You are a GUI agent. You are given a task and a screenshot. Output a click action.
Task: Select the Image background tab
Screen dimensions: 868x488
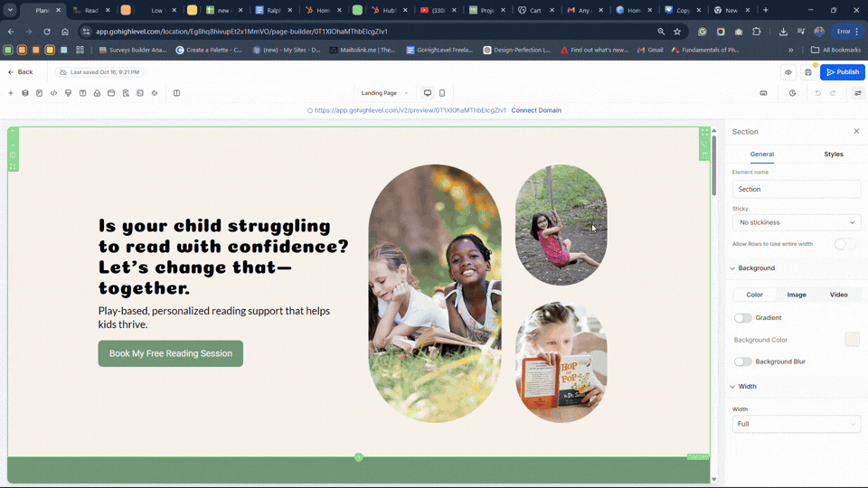[796, 295]
